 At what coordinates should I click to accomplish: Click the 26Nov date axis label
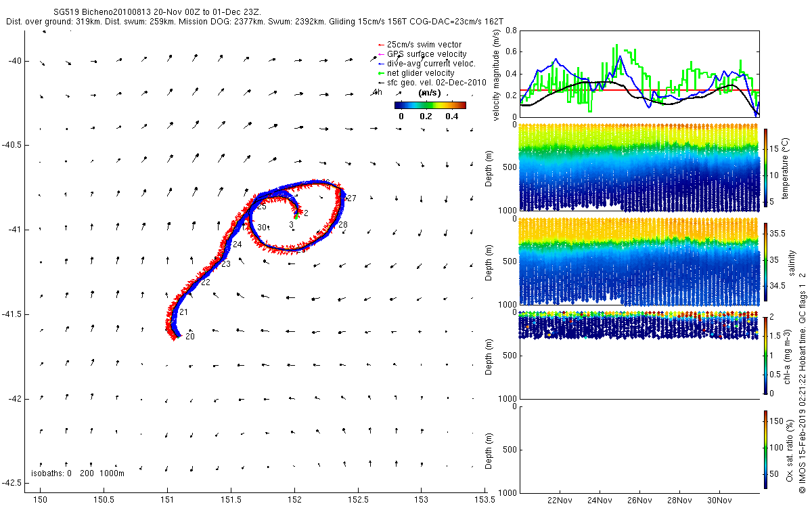pos(639,501)
